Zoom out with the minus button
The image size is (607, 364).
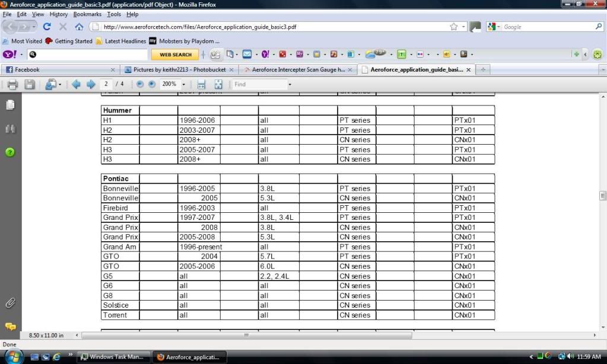(x=140, y=84)
